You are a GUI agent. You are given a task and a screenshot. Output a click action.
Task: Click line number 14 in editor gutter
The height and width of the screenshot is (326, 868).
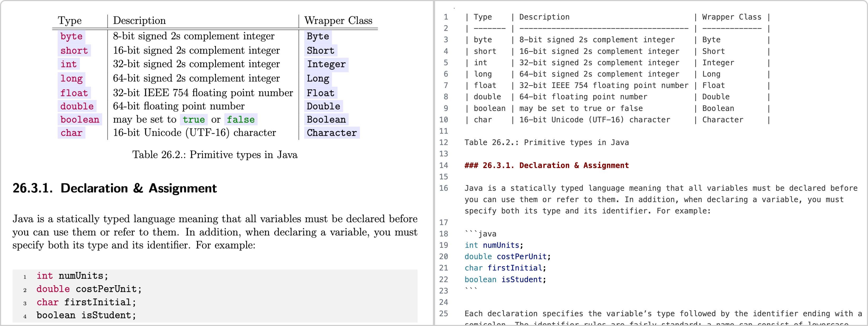(443, 165)
